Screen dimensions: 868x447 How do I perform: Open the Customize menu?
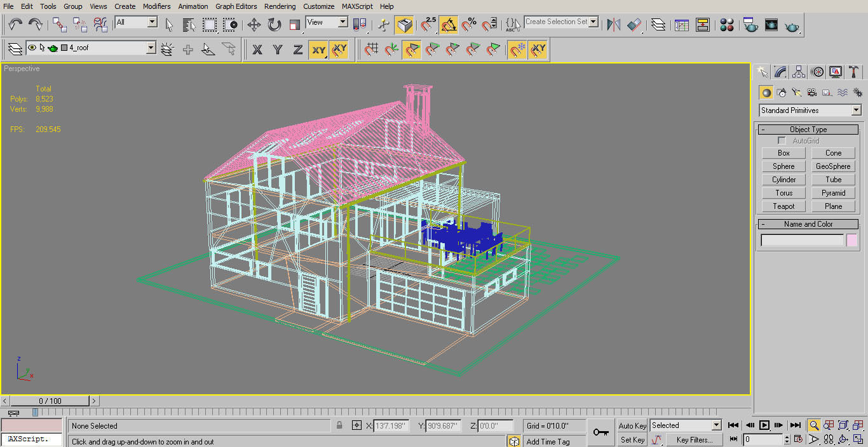pos(318,6)
